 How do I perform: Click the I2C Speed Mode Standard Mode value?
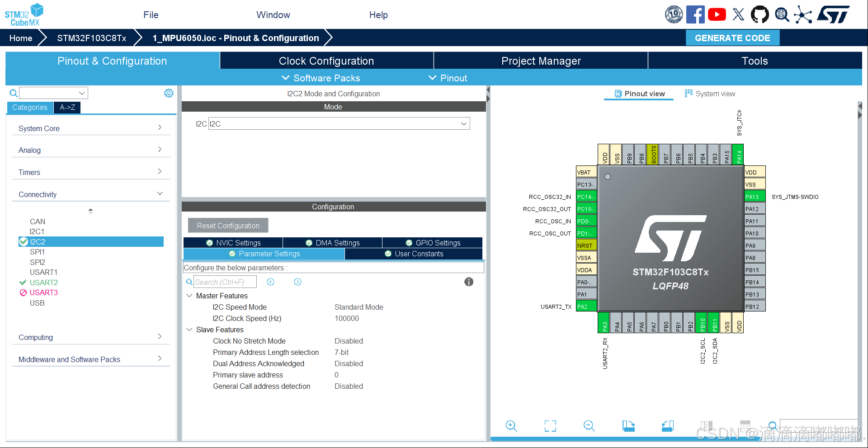pos(359,307)
